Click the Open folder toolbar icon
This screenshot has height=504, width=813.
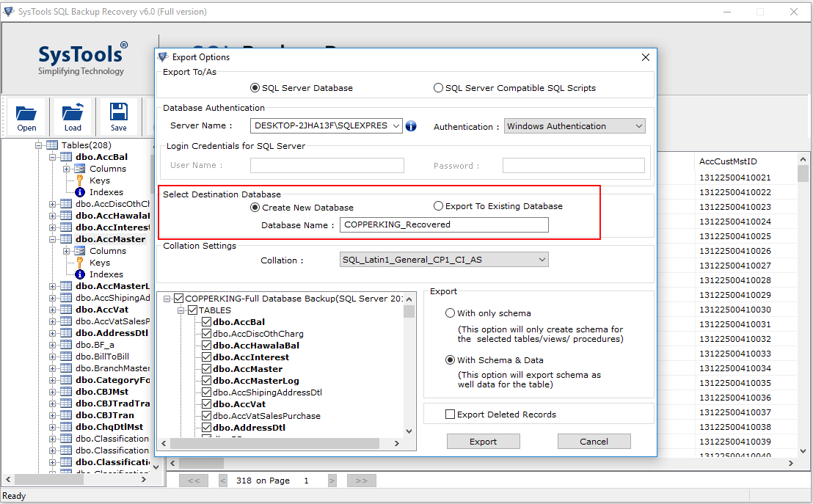[x=26, y=113]
